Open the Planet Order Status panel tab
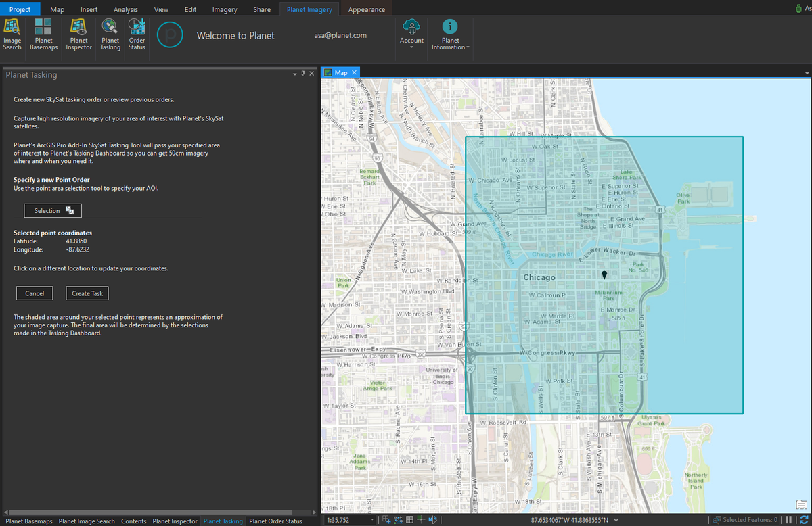The width and height of the screenshot is (812, 526). (x=275, y=521)
